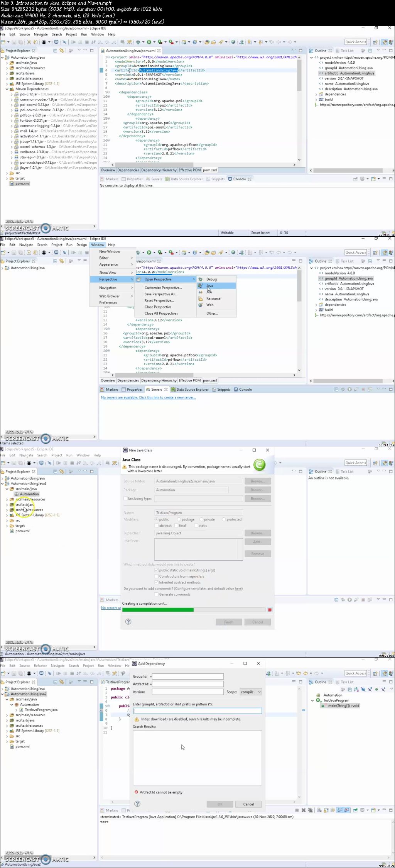Click Automation package icon in fourth frame tree
The width and height of the screenshot is (395, 868).
point(17,705)
